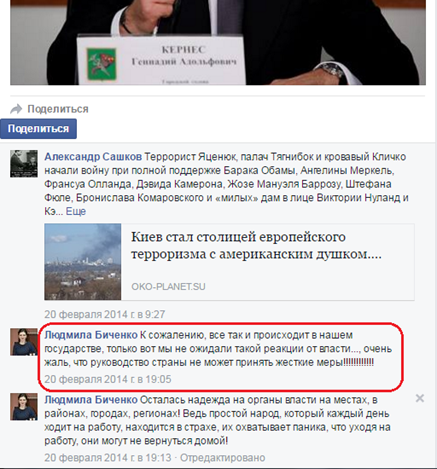Open Александр Сашков profile avatar

point(24,163)
